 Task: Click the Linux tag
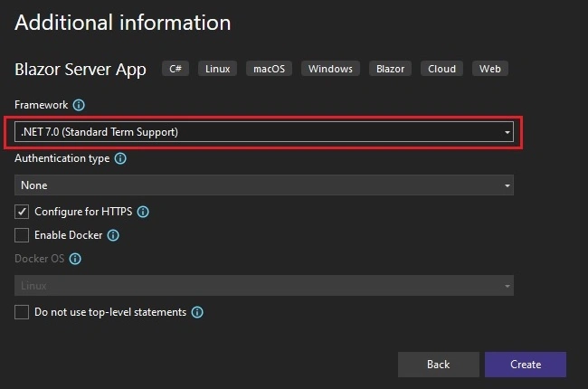[217, 69]
